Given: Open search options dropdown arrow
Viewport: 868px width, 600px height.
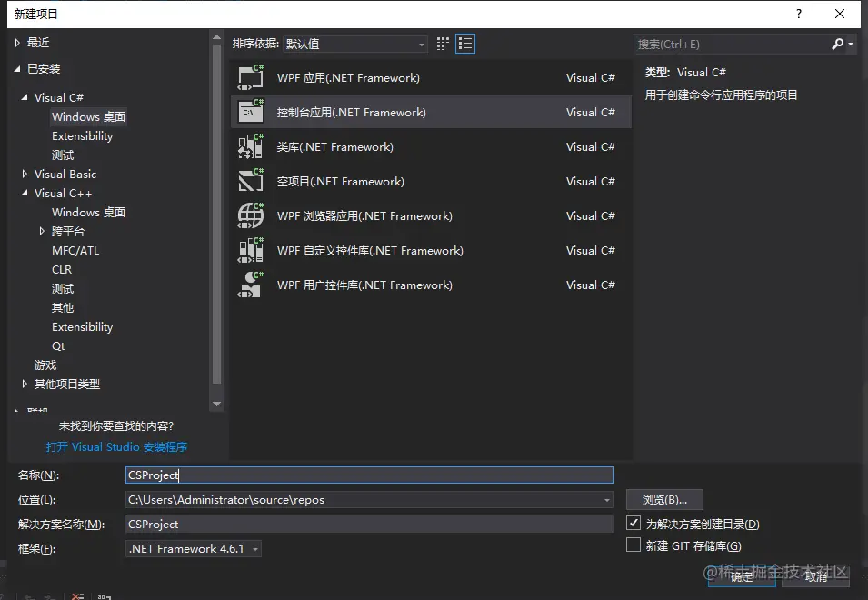Looking at the screenshot, I should click(851, 44).
